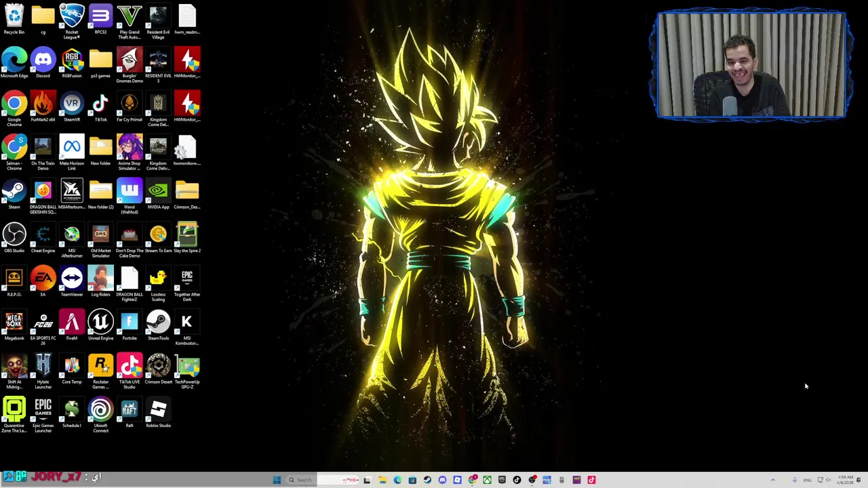Open the Crimson Desert game shortcut
The image size is (868, 488).
pyautogui.click(x=158, y=369)
